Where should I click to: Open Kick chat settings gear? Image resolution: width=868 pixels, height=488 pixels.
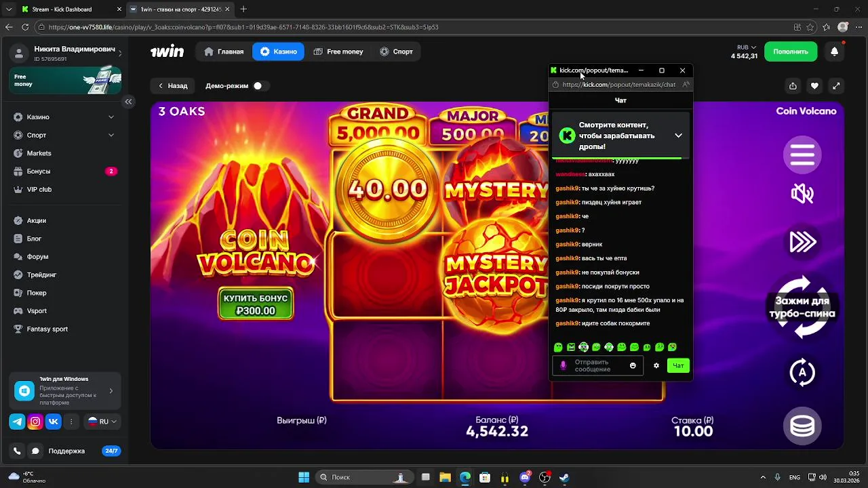[656, 365]
